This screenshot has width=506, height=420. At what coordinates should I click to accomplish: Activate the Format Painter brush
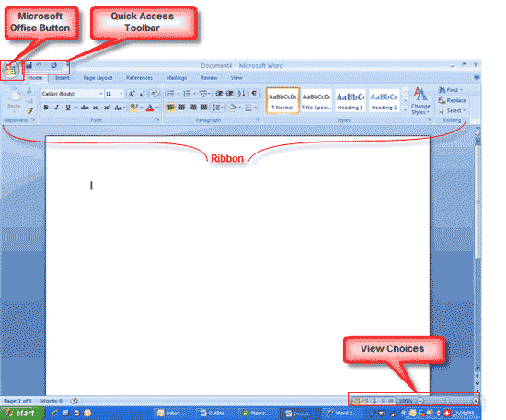[29, 110]
